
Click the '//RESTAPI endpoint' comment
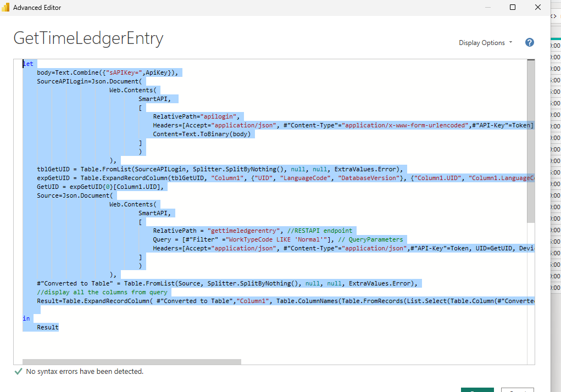[320, 231]
